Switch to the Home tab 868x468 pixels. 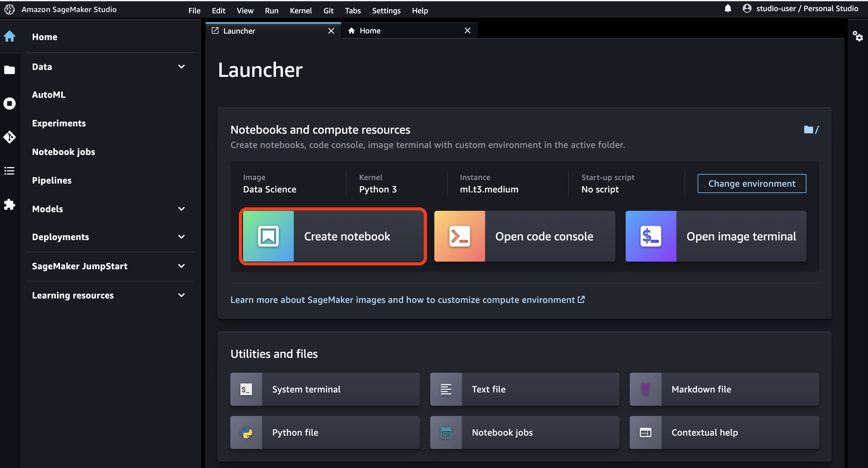click(x=370, y=31)
